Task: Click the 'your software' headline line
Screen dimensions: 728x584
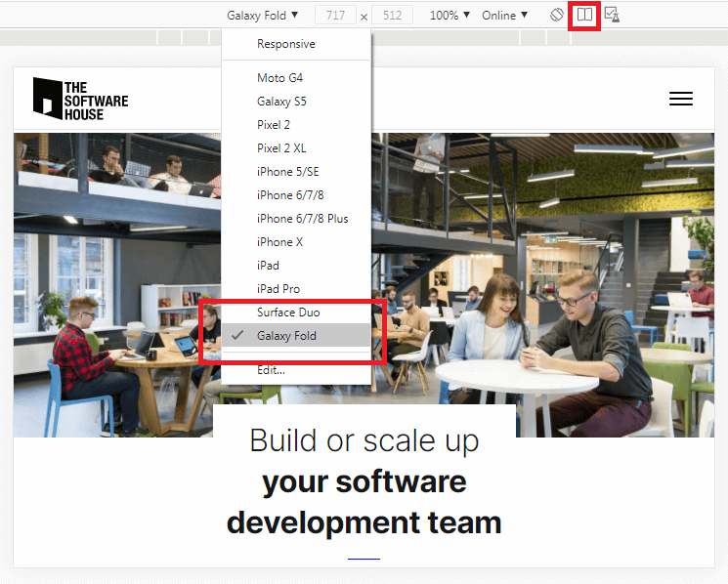Action: 364,481
